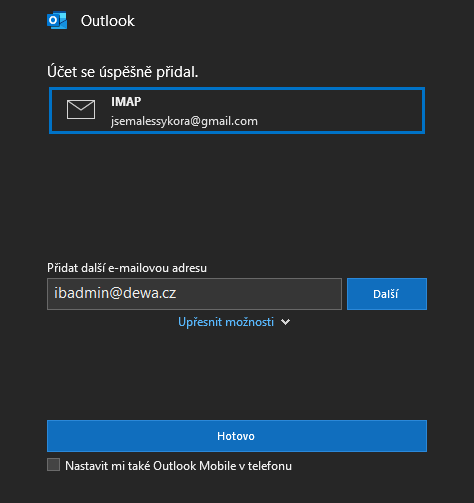Expand the Upřesnit možnosti chevron
Screen dimensions: 474x503
click(285, 322)
